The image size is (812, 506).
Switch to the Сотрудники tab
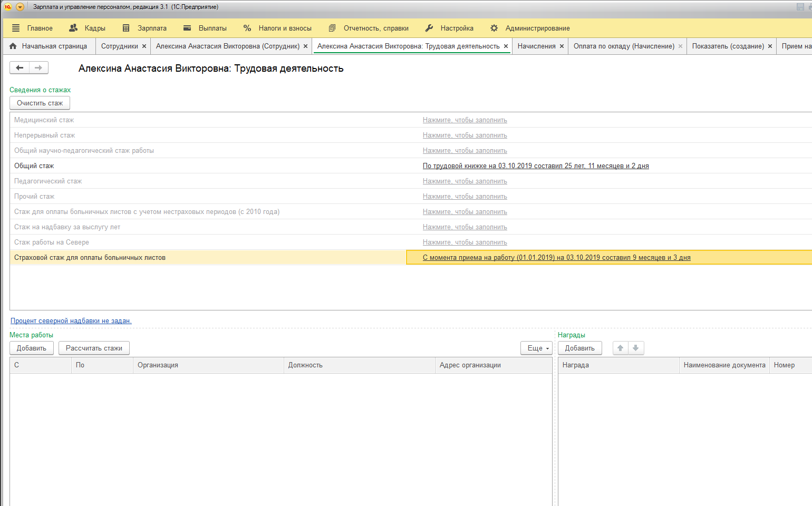[x=119, y=46]
